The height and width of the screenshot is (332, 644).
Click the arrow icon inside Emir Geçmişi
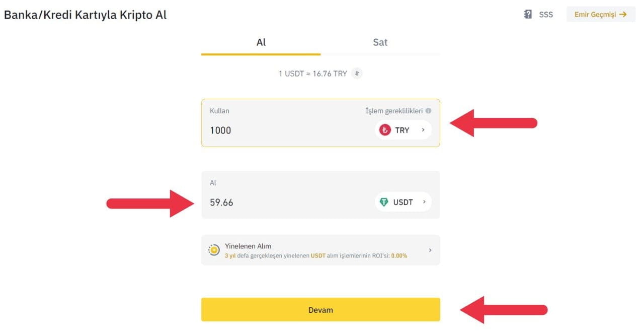[623, 14]
